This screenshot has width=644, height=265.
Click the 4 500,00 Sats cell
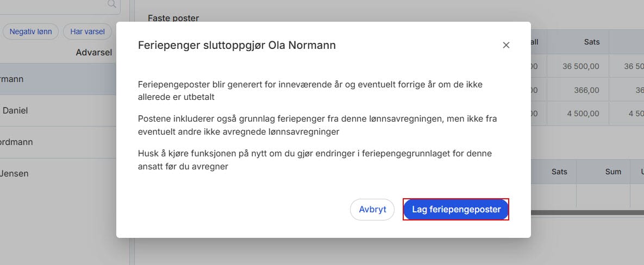coord(578,113)
